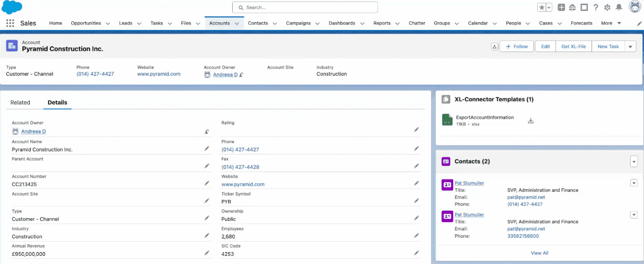This screenshot has height=264, width=644.
Task: Click the pencil to edit navigation bar
Action: (639, 24)
